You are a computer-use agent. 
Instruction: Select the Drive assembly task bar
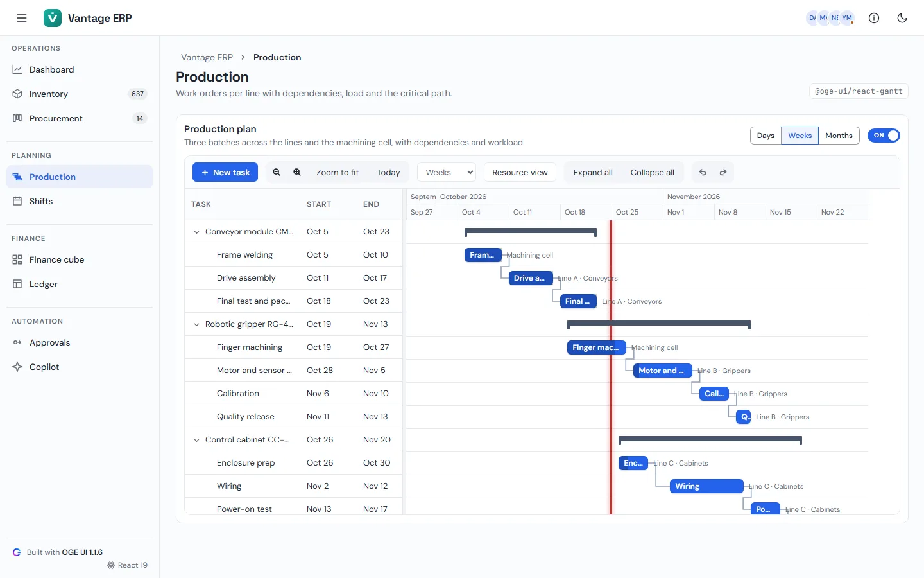point(531,278)
